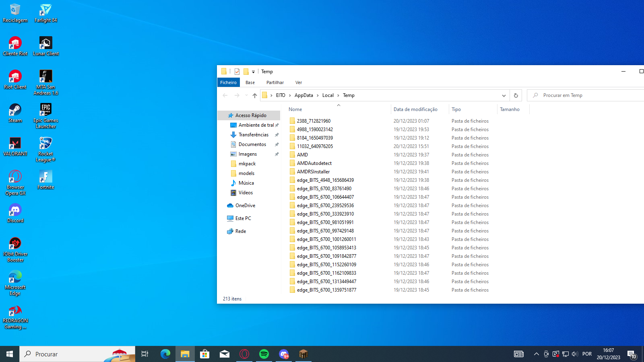Open Documentos in the navigation pane
This screenshot has height=362, width=644.
pyautogui.click(x=252, y=144)
